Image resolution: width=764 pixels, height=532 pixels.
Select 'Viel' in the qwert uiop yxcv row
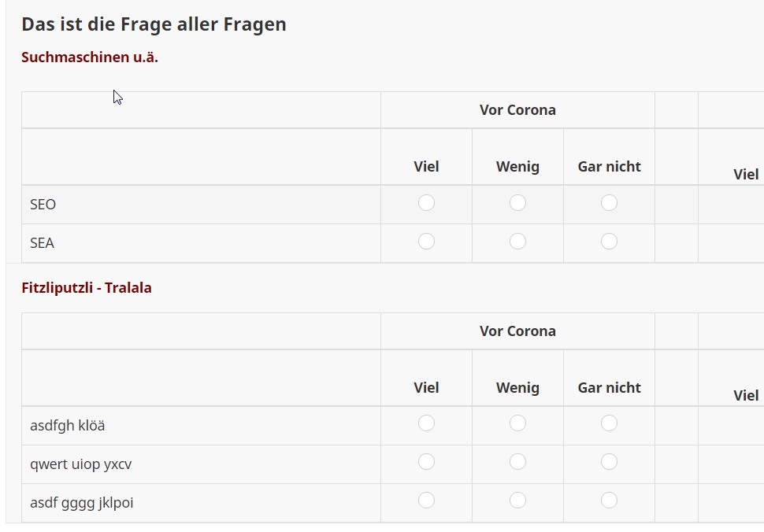[x=426, y=462]
